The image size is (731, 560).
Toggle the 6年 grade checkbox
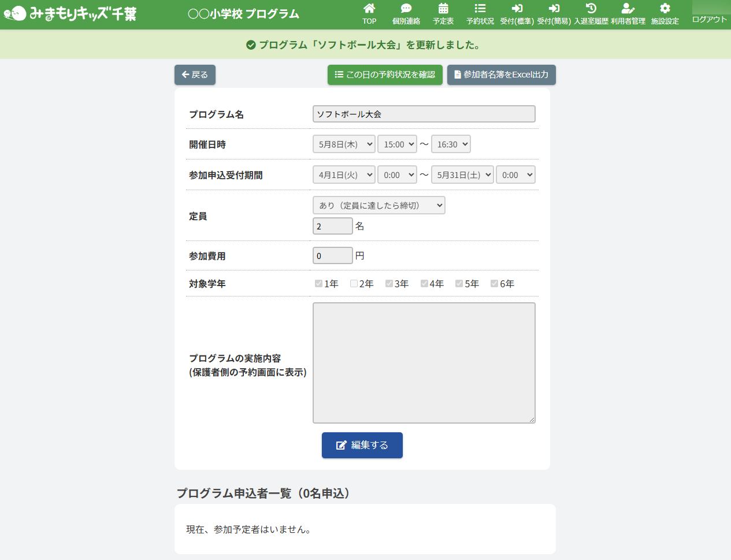pyautogui.click(x=494, y=283)
